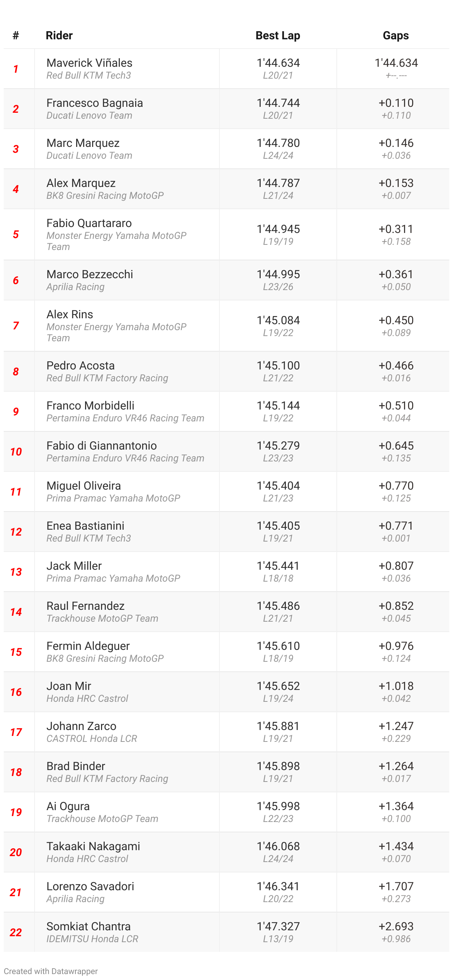Click Ai Ogura gap +1.364
Image resolution: width=453 pixels, height=980 pixels.
point(396,806)
